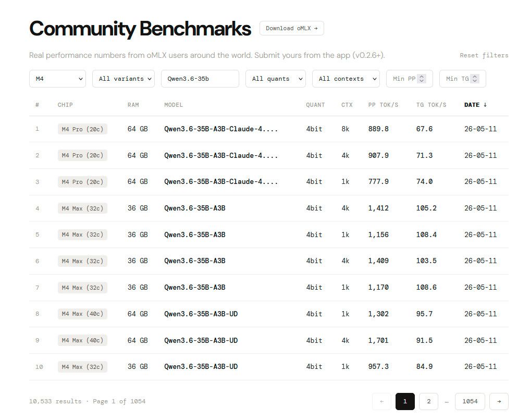Select M4 Pro (20c) chip in row 3
This screenshot has height=420, width=530.
coord(82,182)
